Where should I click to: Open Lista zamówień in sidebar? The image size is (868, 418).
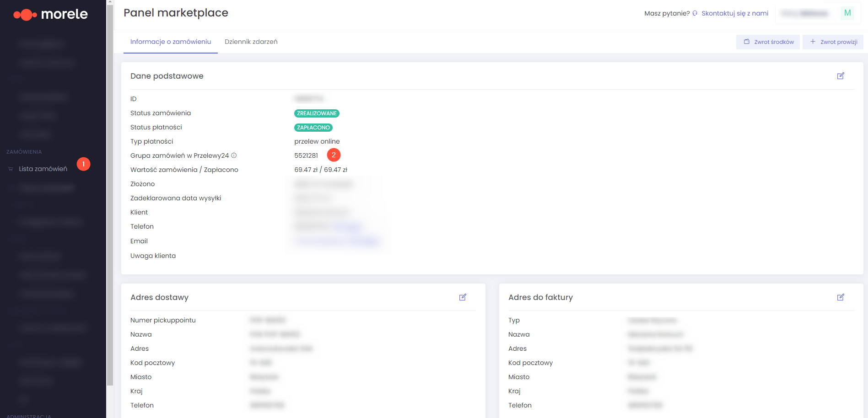[x=43, y=169]
